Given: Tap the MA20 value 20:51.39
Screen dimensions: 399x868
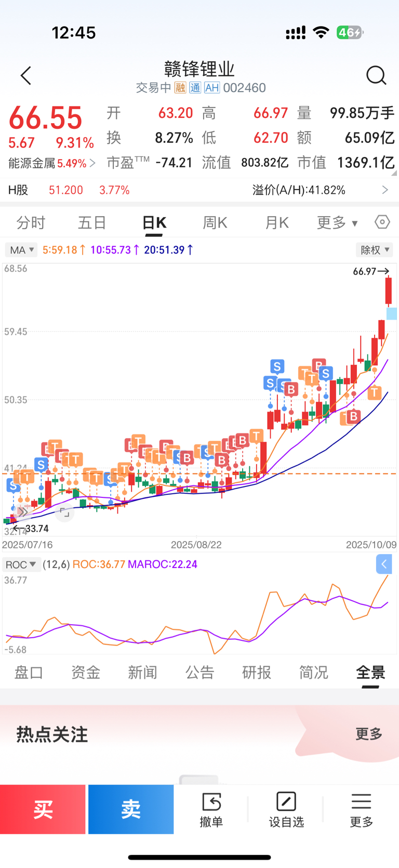Looking at the screenshot, I should tap(168, 250).
